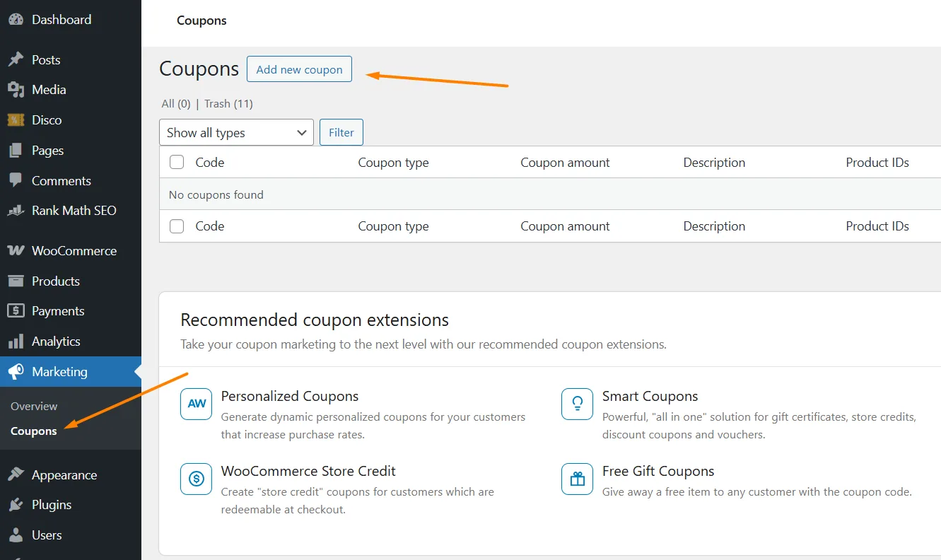Screen dimensions: 941x560
Task: Click the footer Code column title
Action: click(x=210, y=226)
